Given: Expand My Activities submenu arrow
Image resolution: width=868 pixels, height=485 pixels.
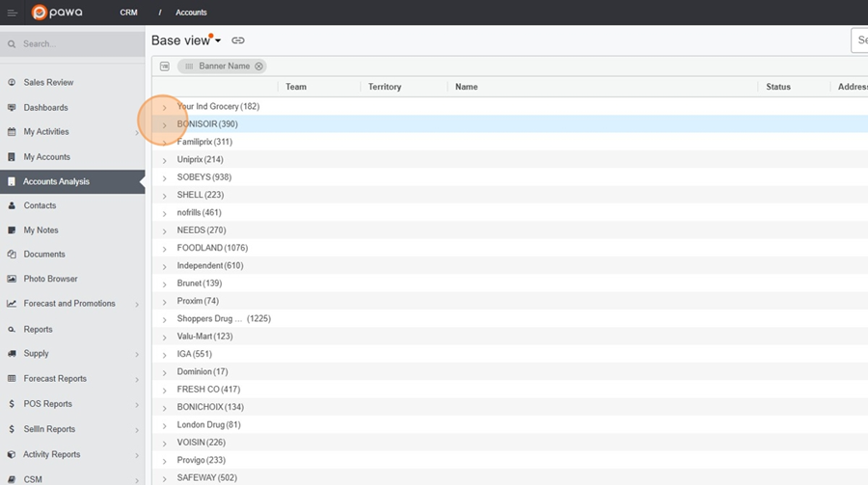Looking at the screenshot, I should (x=137, y=132).
